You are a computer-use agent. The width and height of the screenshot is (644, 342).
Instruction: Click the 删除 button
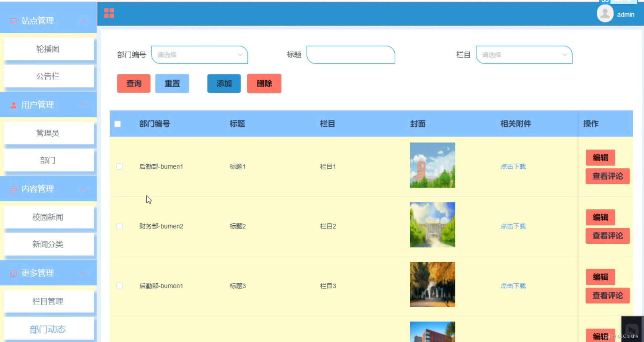point(264,83)
